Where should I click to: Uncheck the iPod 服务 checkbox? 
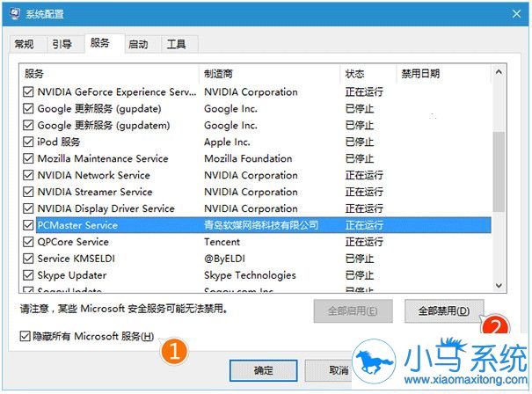click(x=28, y=142)
